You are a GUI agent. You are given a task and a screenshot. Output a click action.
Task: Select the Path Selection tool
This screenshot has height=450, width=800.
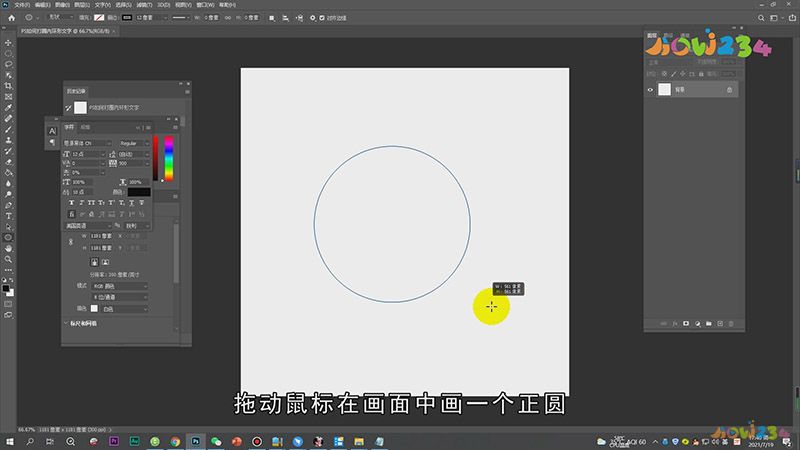8,227
